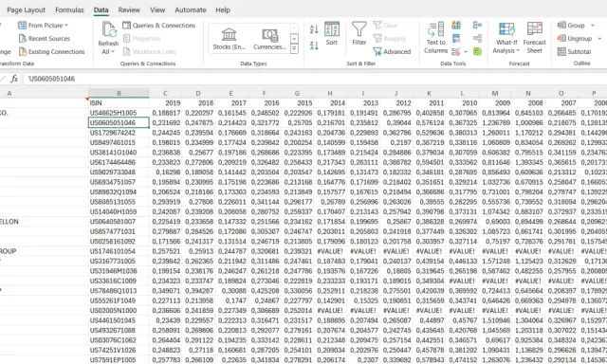Click the Consolidate icon

pyautogui.click(x=477, y=26)
